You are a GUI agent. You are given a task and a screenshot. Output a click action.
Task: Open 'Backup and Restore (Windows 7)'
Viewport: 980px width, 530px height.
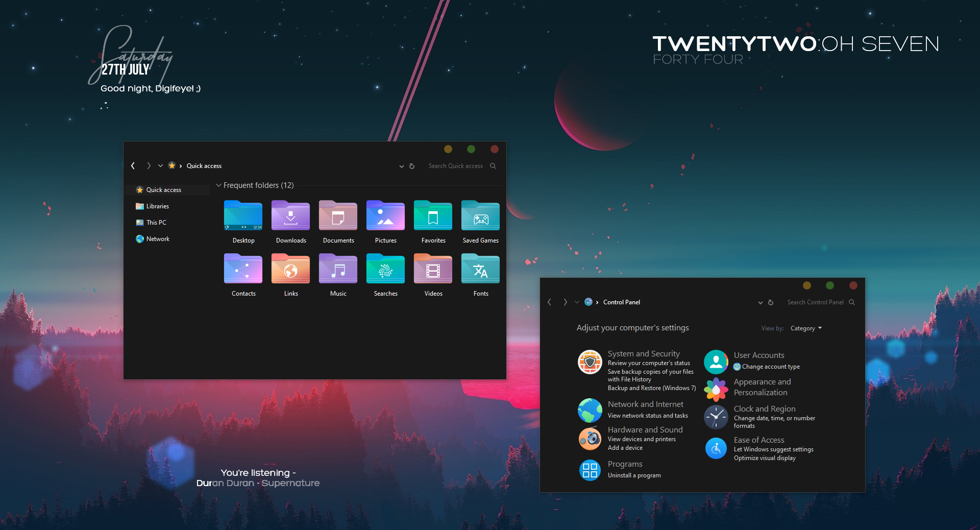tap(651, 388)
